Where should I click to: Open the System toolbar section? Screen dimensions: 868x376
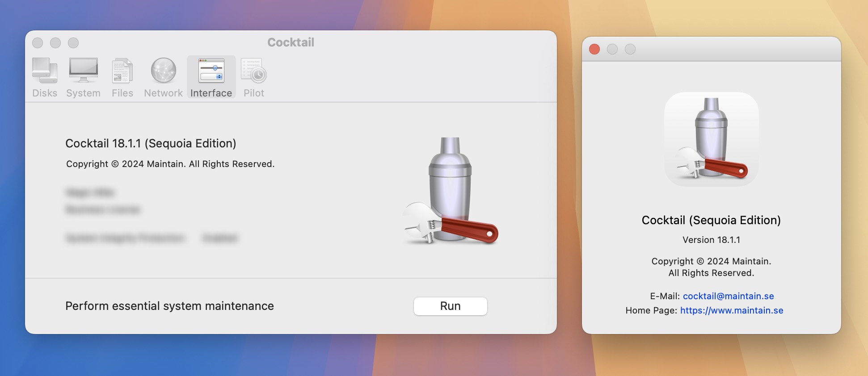(83, 78)
